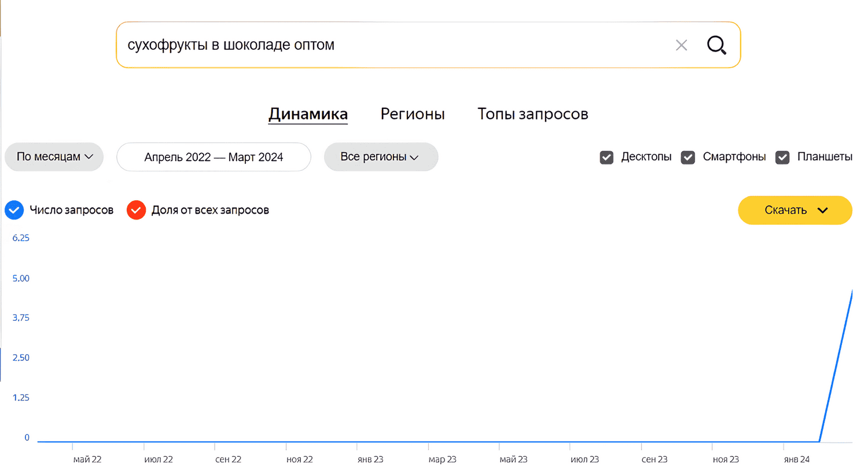868x469 pixels.
Task: Uncheck the Планшеты checkbox
Action: tap(782, 157)
